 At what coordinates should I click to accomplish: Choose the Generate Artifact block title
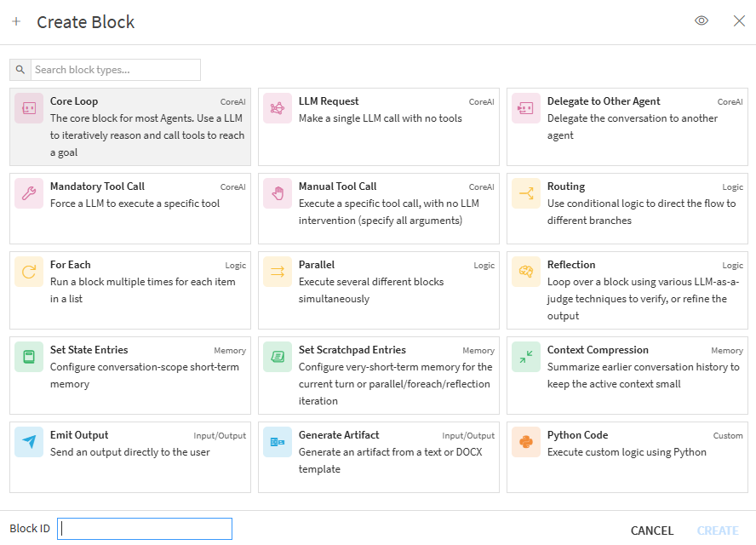(339, 435)
